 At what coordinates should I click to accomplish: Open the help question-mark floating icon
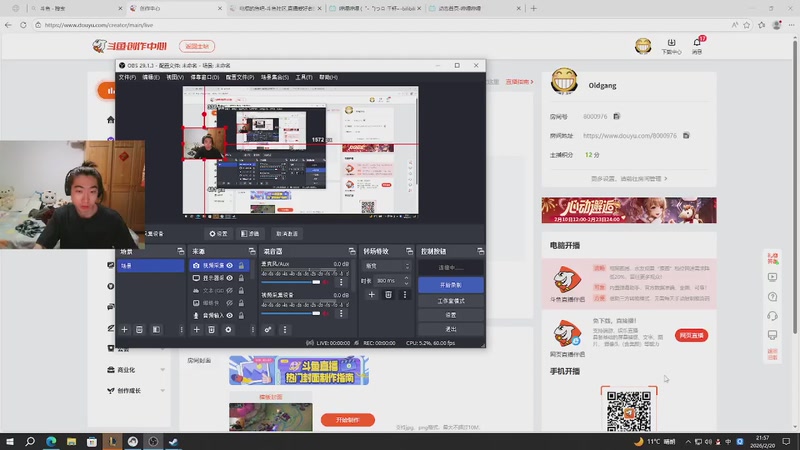pos(772,296)
